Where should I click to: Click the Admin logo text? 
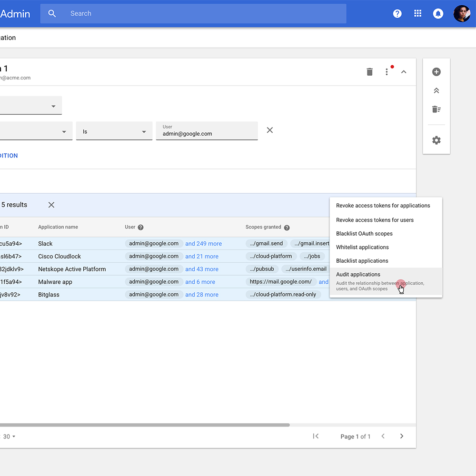click(15, 14)
